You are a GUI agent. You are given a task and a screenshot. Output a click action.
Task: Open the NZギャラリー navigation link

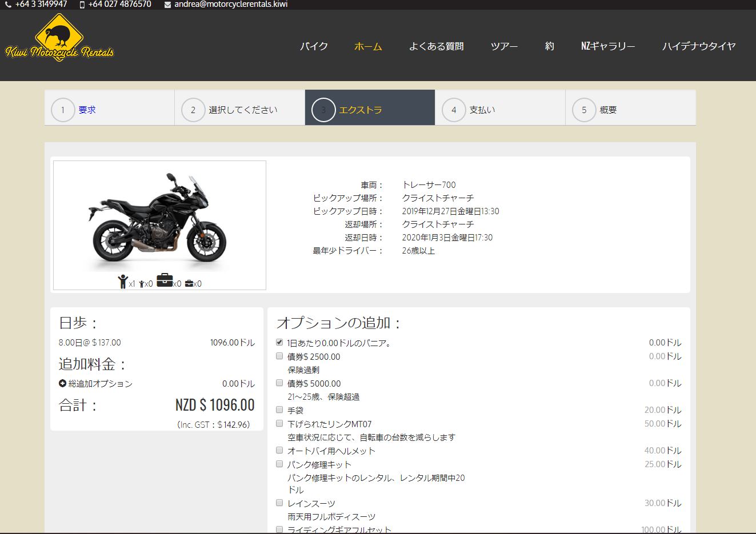pos(607,46)
